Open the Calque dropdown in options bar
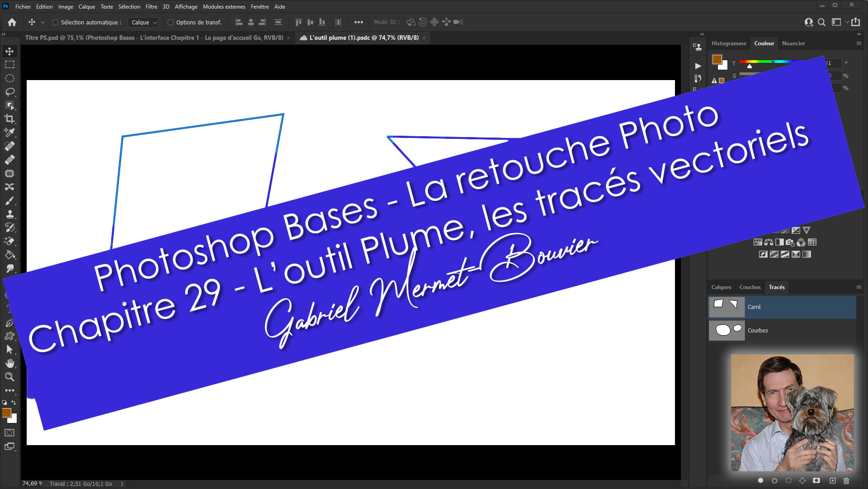The width and height of the screenshot is (868, 489). pyautogui.click(x=144, y=22)
